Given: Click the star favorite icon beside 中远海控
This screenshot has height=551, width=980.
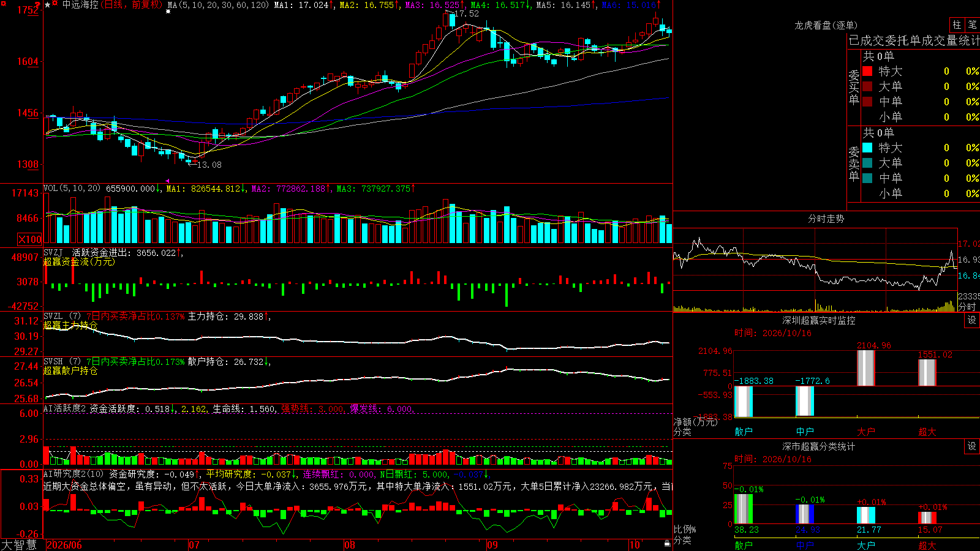Looking at the screenshot, I should pos(47,5).
